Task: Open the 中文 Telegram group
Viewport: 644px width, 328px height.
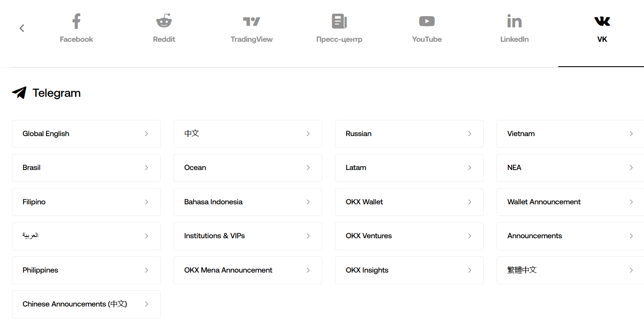Action: 248,134
